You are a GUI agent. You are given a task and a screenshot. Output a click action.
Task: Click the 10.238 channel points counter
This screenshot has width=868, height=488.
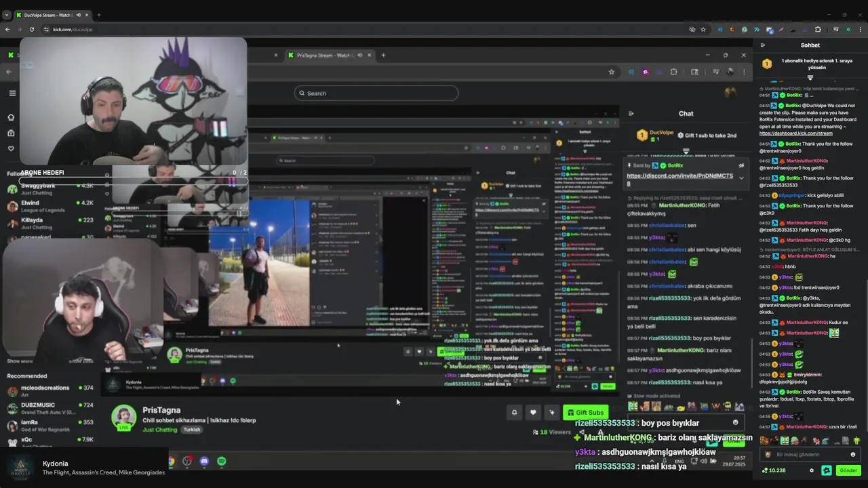774,470
